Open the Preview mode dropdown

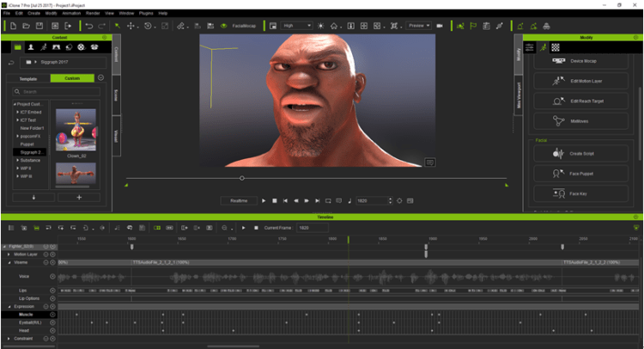coord(418,26)
